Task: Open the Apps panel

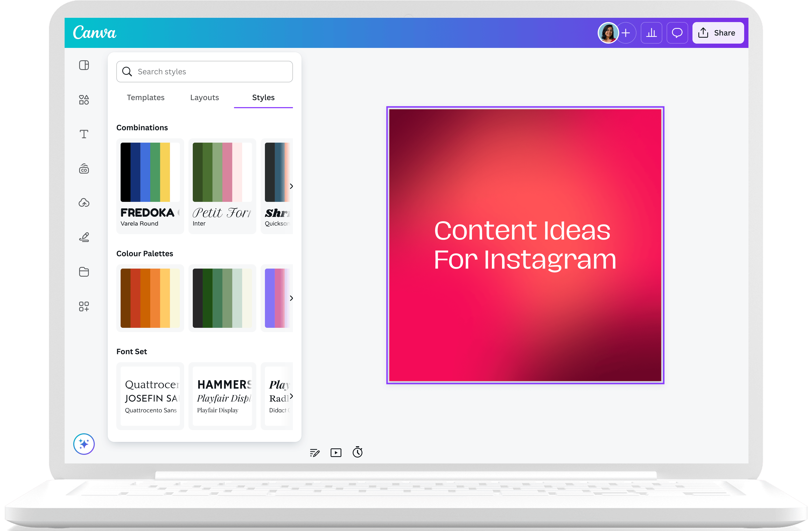Action: tap(83, 306)
